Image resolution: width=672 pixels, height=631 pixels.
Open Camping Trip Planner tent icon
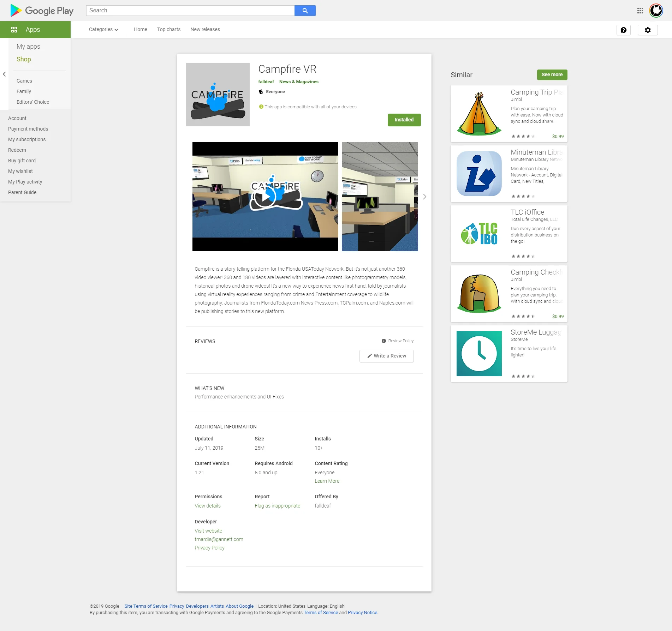[x=479, y=114]
